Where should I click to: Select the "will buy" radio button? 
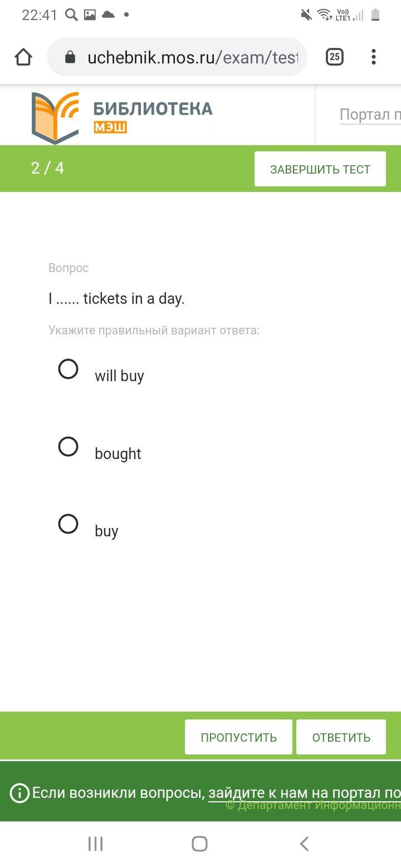tap(69, 369)
